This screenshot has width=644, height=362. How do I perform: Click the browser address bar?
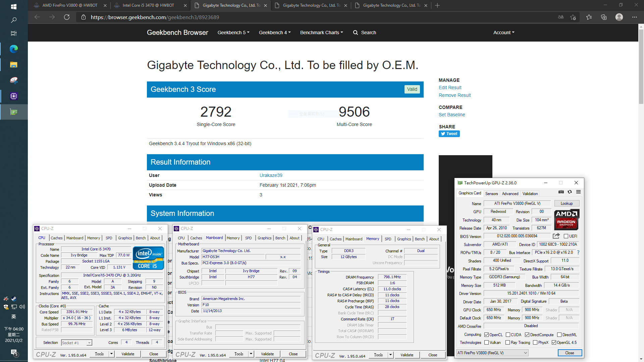pos(315,17)
